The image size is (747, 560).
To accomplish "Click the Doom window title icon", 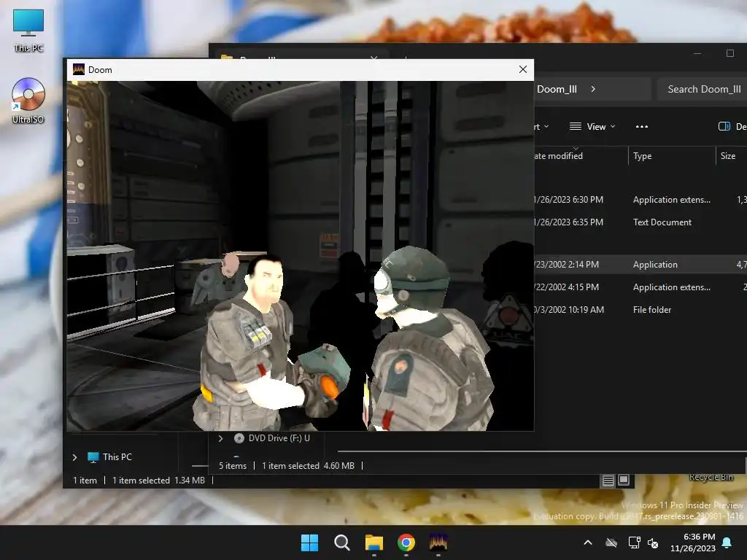I will click(79, 69).
